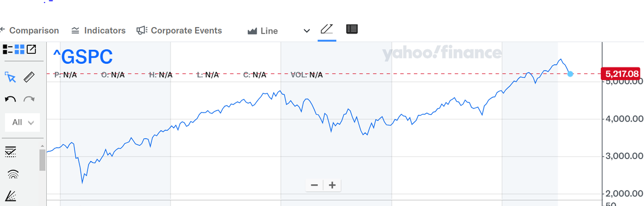Switch to the grid view layout icon
The width and height of the screenshot is (644, 206).
(20, 49)
